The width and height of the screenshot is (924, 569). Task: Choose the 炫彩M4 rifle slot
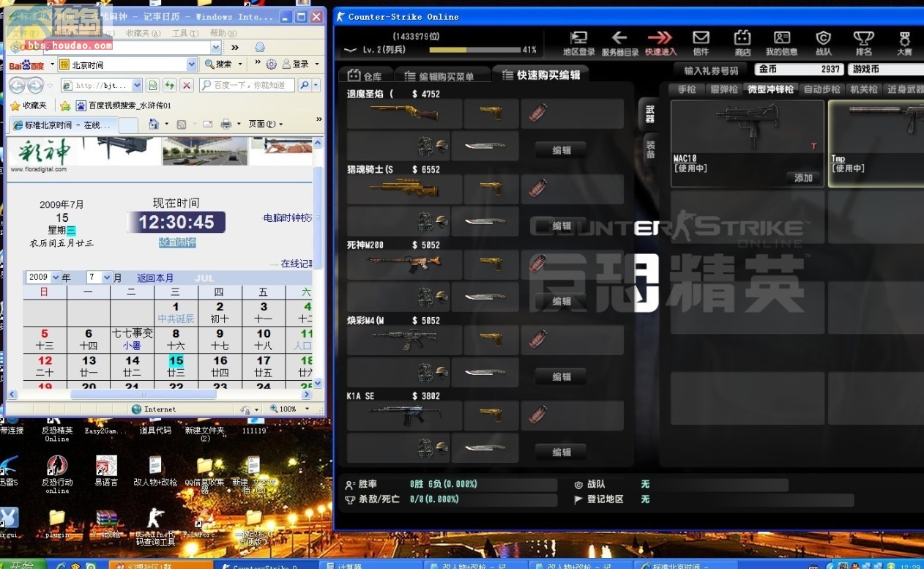pos(404,340)
